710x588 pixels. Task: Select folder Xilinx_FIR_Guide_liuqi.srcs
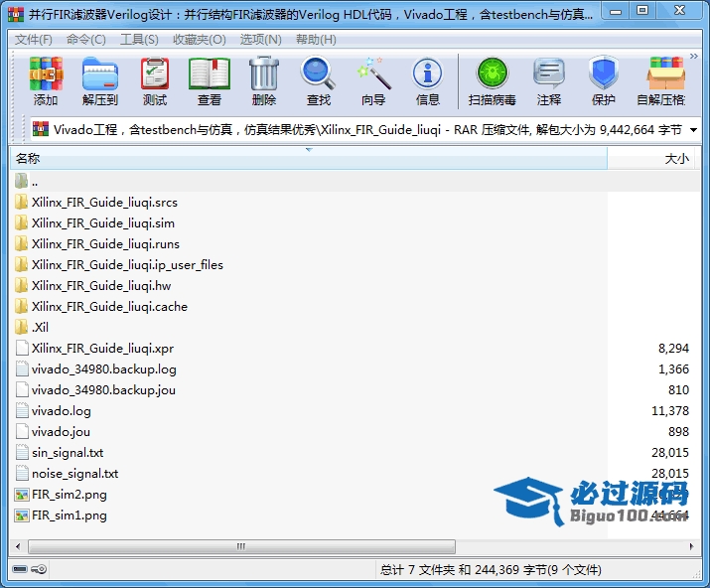104,203
